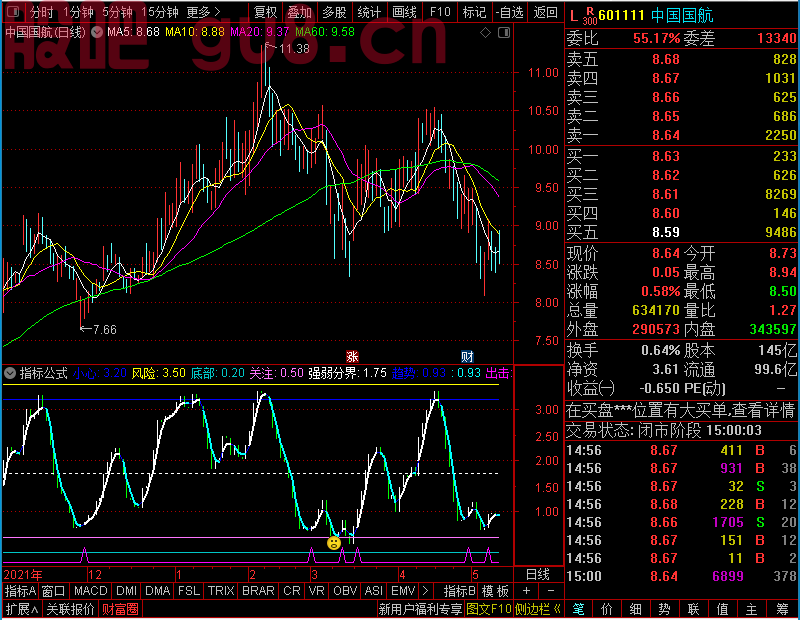
Task: Open the 指标B indicator group
Action: pos(460,591)
